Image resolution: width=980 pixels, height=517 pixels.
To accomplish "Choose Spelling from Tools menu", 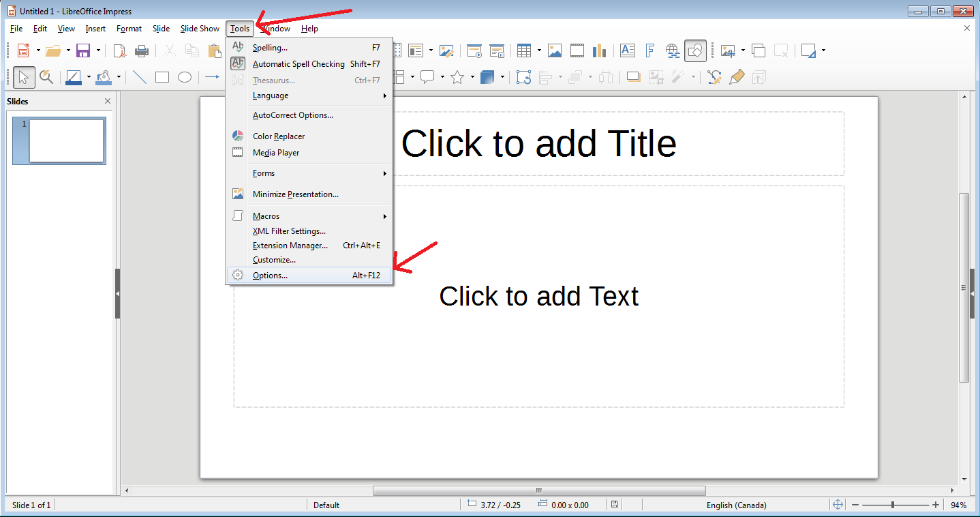I will (309, 48).
